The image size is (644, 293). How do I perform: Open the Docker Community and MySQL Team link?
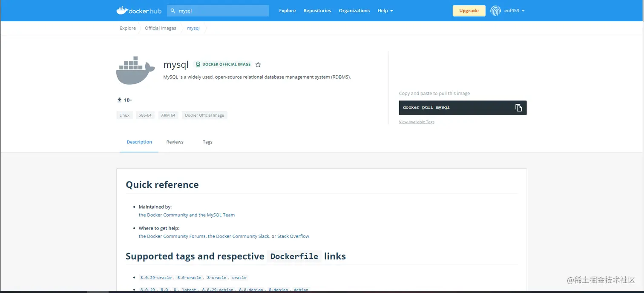coord(187,215)
